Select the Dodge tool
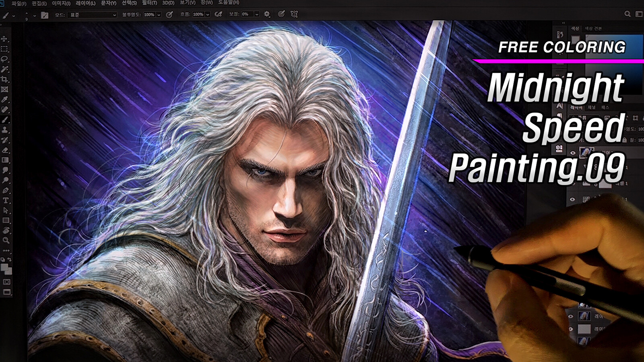Image resolution: width=644 pixels, height=362 pixels. [x=6, y=180]
